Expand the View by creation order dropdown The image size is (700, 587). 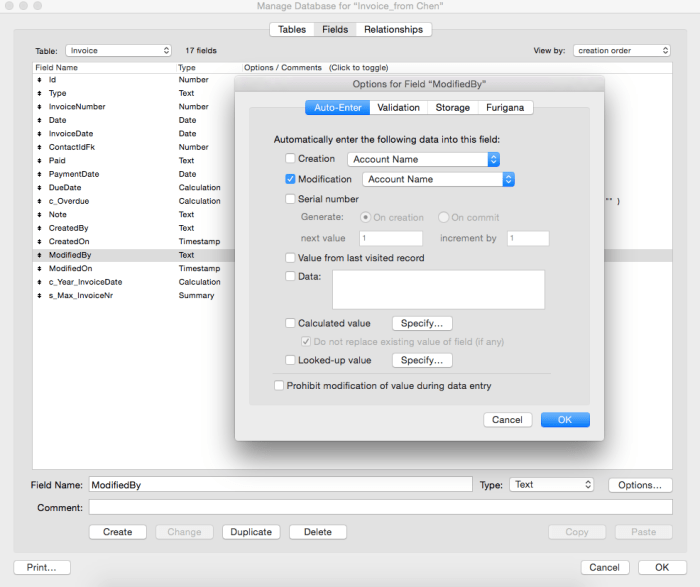pos(622,50)
